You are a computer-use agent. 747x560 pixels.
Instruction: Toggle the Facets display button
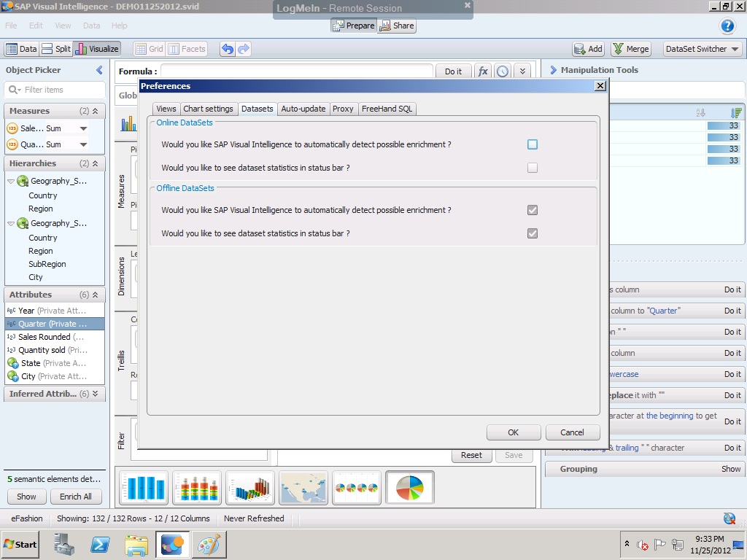click(x=187, y=49)
